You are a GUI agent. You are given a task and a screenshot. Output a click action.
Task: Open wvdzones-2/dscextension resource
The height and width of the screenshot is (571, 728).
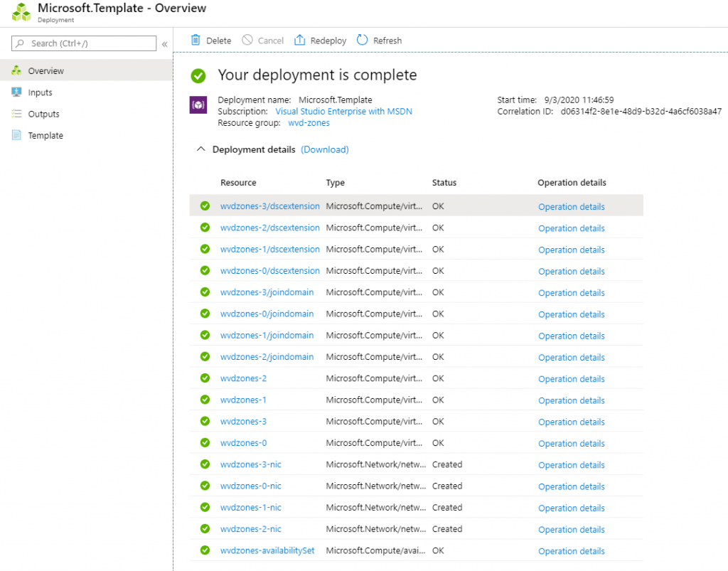pyautogui.click(x=269, y=228)
